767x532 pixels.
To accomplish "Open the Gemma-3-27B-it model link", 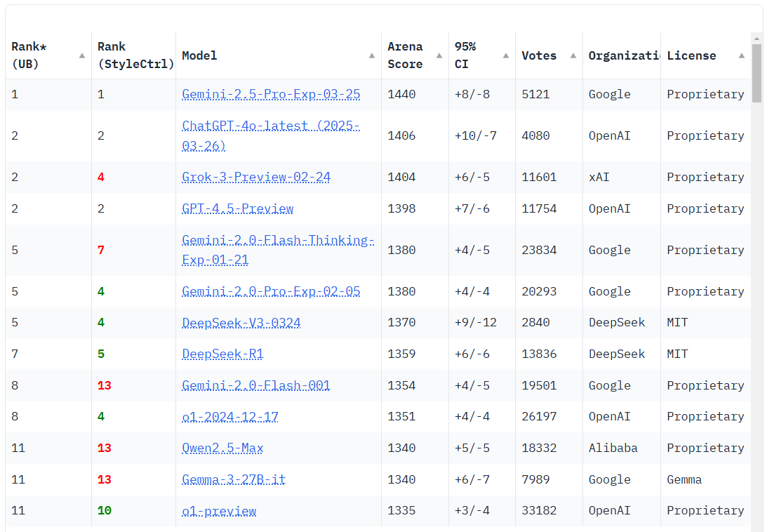I will (x=234, y=479).
